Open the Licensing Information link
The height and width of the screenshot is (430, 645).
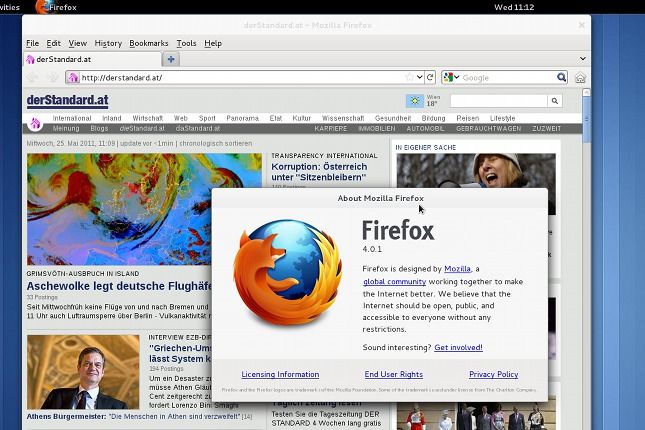tap(280, 374)
